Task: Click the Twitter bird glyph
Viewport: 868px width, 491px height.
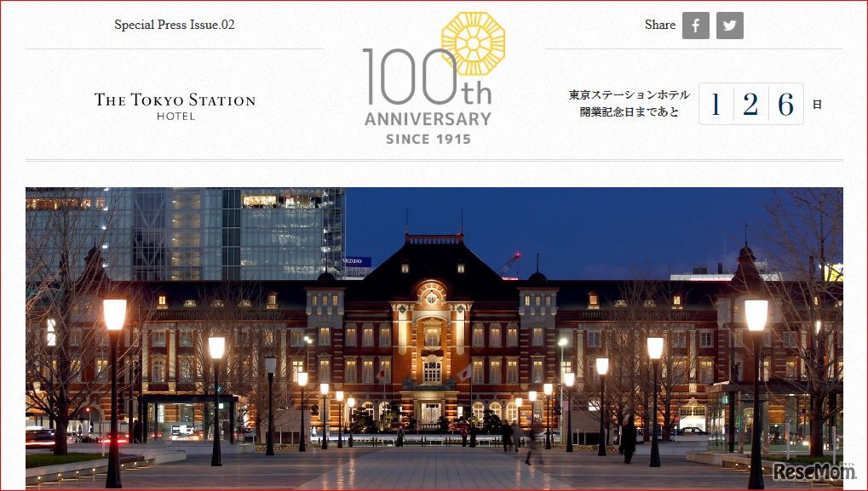Action: [729, 26]
